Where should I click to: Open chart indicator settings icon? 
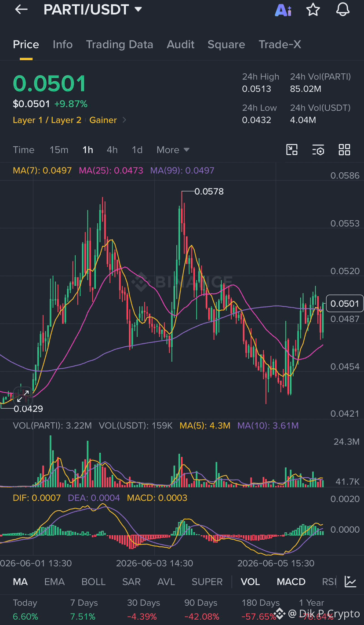[x=318, y=150]
